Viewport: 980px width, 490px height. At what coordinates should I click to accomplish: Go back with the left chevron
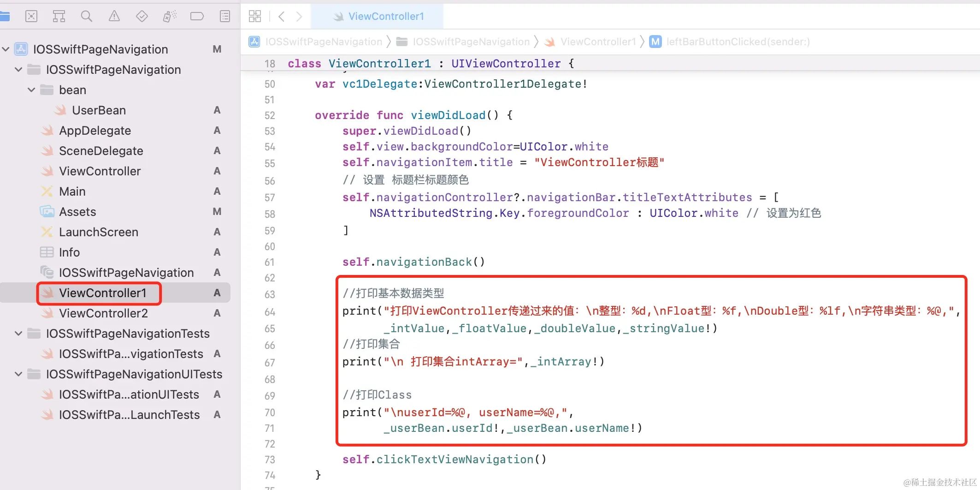(x=281, y=17)
